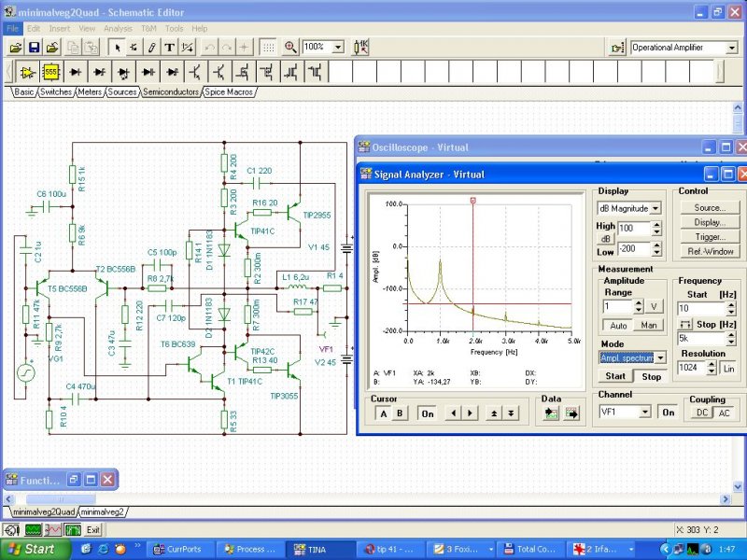Click the magnifier zoom icon
This screenshot has width=747, height=560.
click(290, 48)
